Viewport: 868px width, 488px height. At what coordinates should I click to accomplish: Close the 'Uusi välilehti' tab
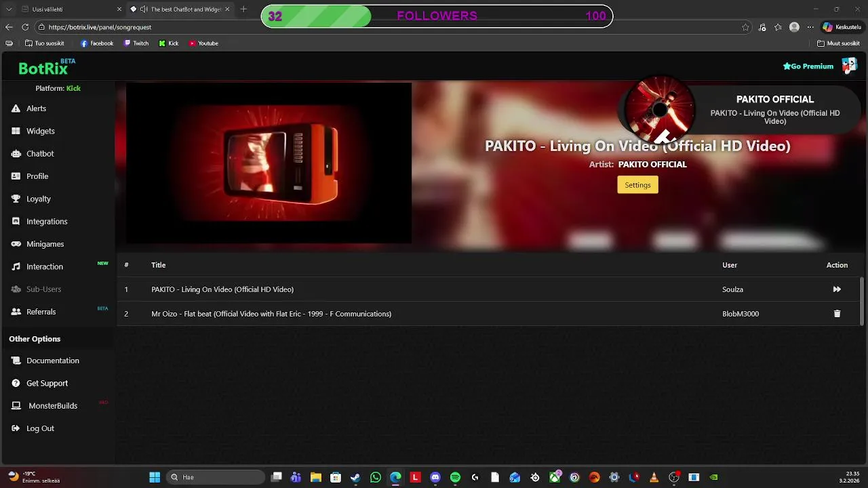tap(119, 9)
